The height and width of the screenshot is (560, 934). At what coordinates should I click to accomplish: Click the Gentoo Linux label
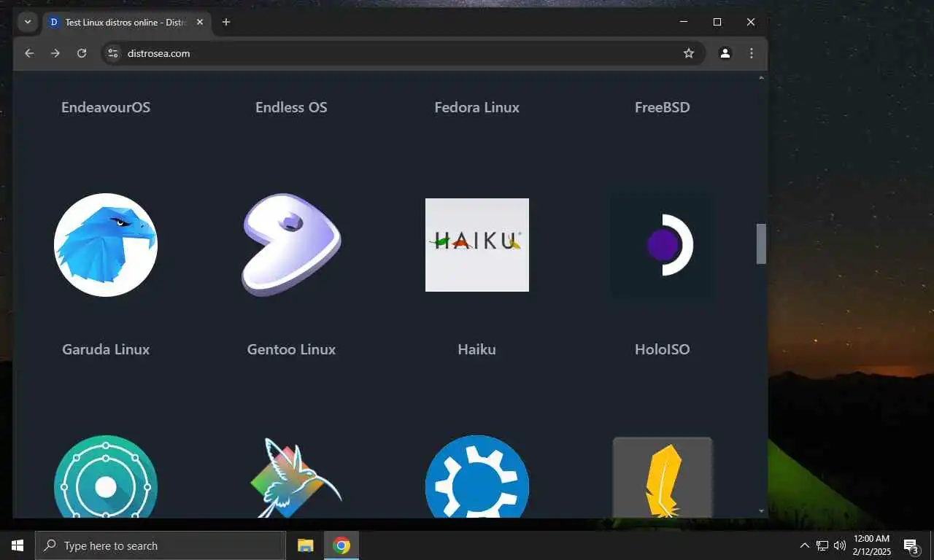coord(291,349)
